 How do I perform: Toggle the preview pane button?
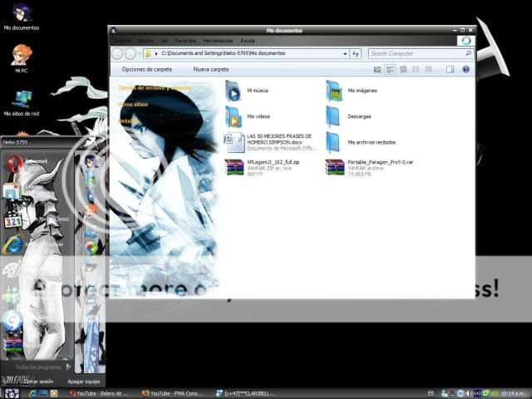pyautogui.click(x=450, y=69)
